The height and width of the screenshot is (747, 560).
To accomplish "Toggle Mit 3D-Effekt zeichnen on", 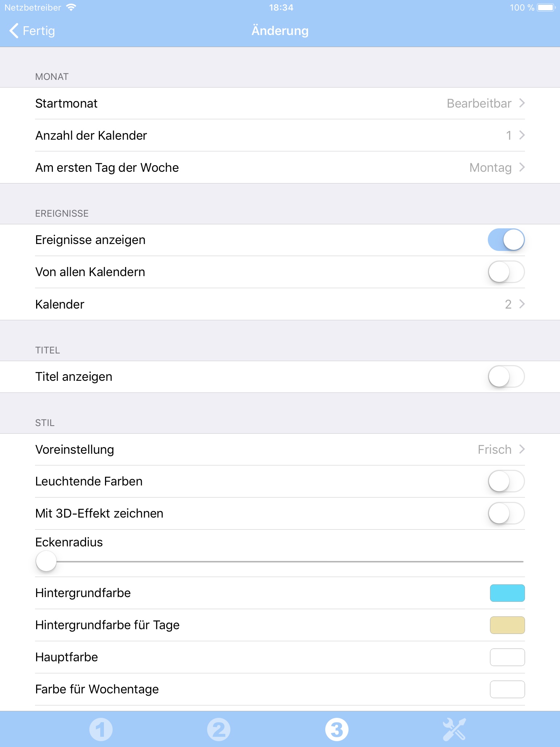I will 506,514.
